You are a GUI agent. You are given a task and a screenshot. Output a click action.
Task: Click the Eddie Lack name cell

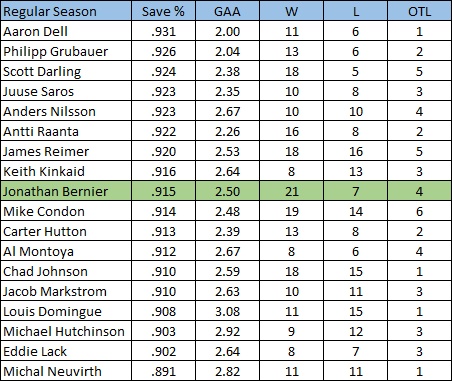tap(66, 351)
